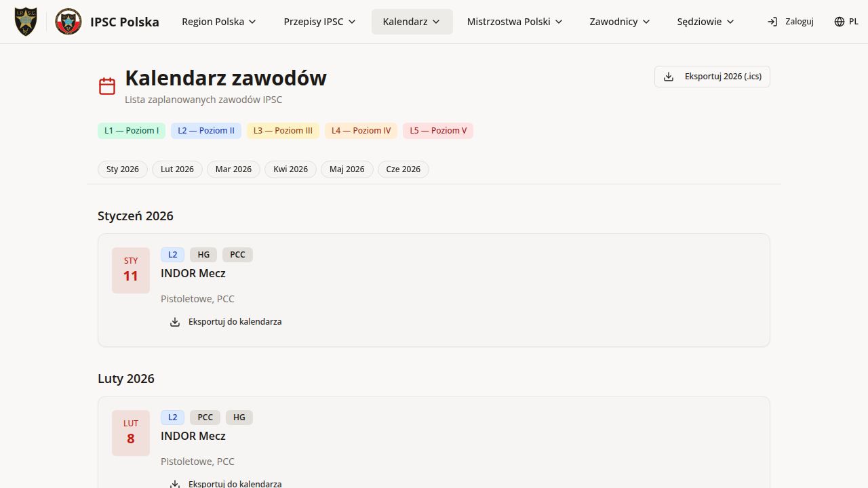Switch language with the PL button
Screen dimensions: 868x488
[846, 22]
